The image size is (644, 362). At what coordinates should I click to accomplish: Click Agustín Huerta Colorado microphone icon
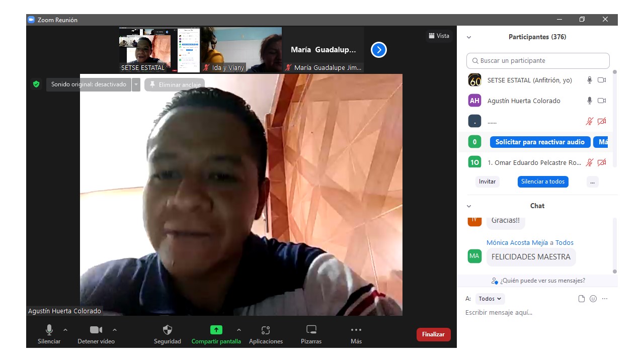[589, 101]
